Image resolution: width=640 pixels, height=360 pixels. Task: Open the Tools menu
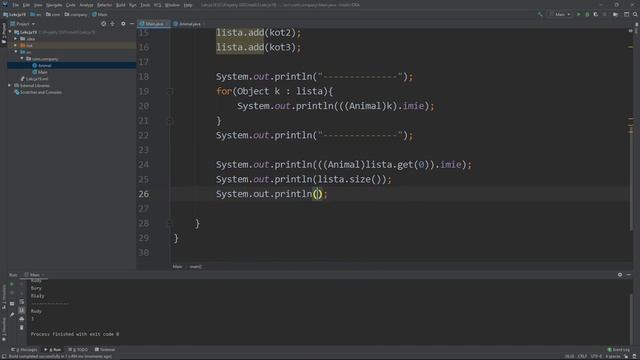(x=145, y=5)
